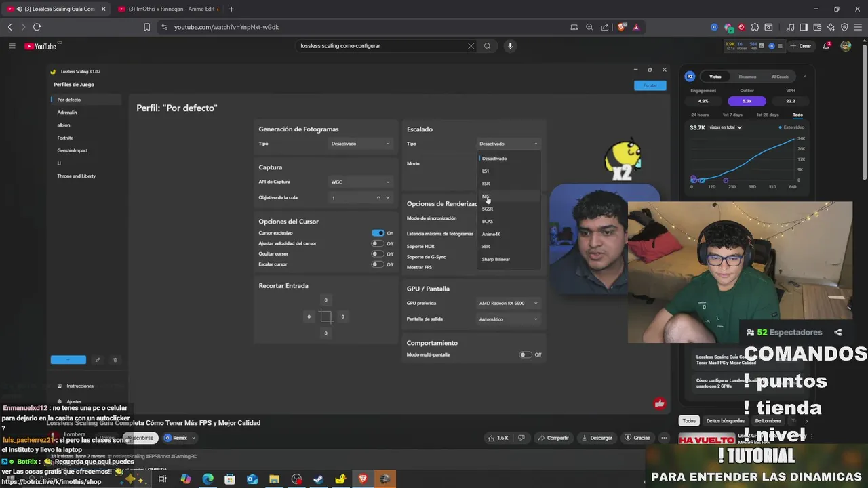
Task: Open the Brave Leo AI sparkle icon
Action: 831,27
